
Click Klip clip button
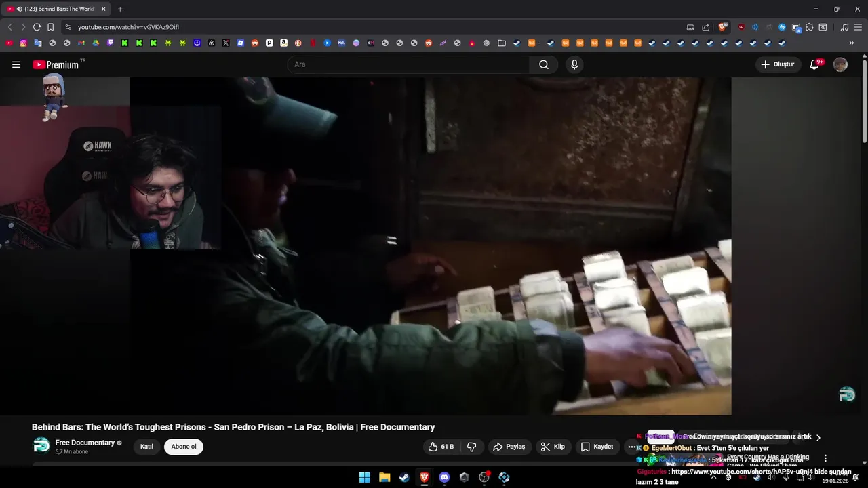point(553,447)
